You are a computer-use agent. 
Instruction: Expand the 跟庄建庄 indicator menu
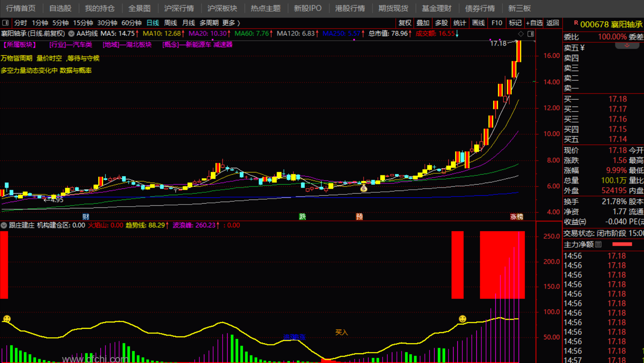point(4,225)
